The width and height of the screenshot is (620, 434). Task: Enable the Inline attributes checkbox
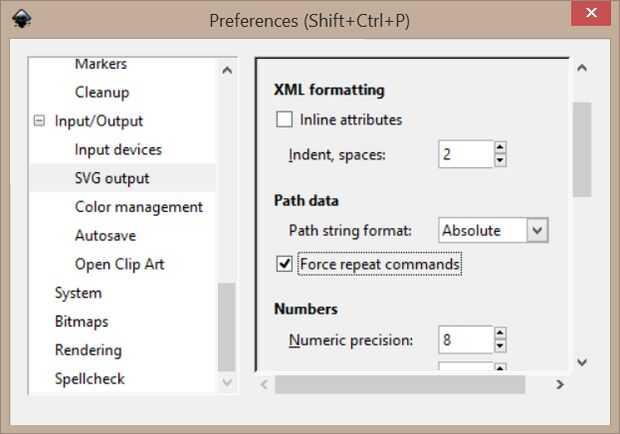tap(285, 120)
